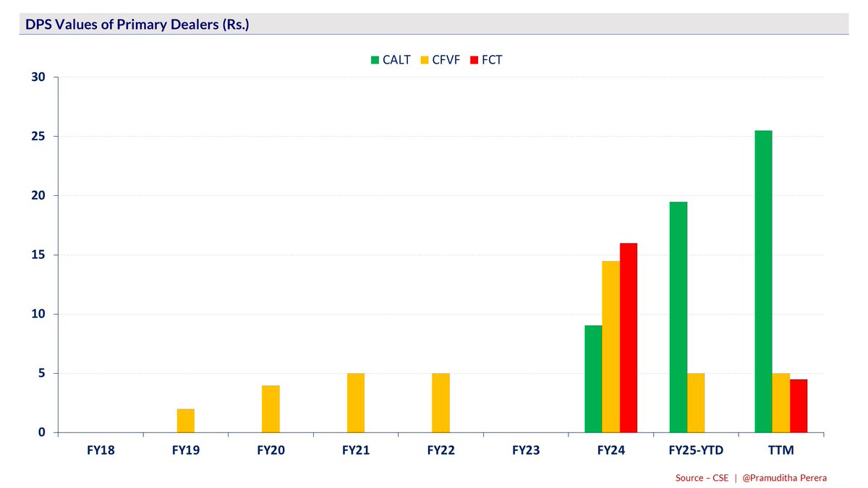Click the y-axis value 25

39,137
